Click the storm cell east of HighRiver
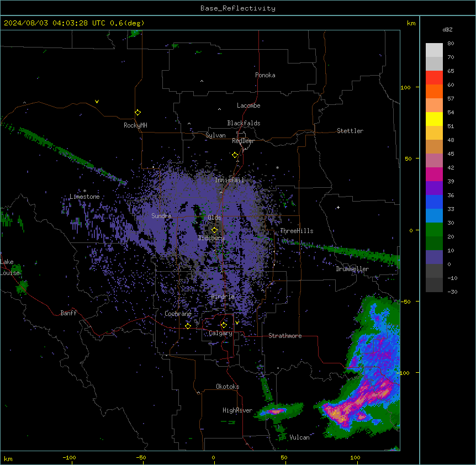 [x=278, y=412]
